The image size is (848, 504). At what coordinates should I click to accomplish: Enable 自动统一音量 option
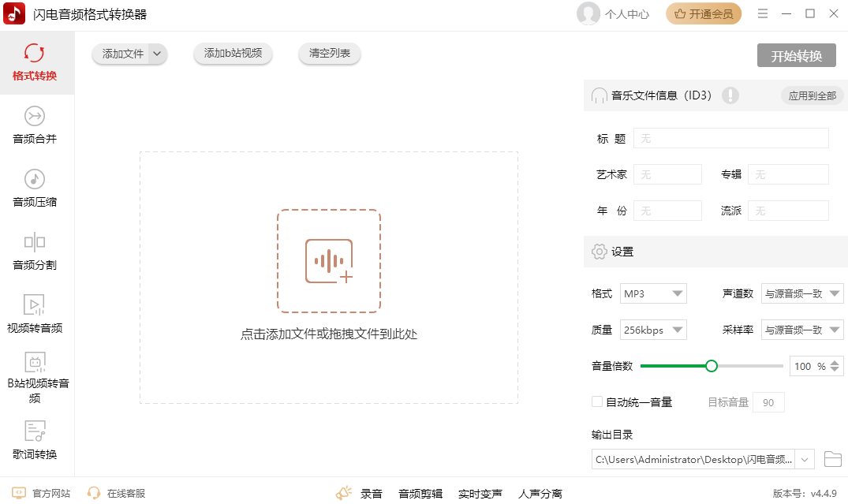tap(596, 401)
